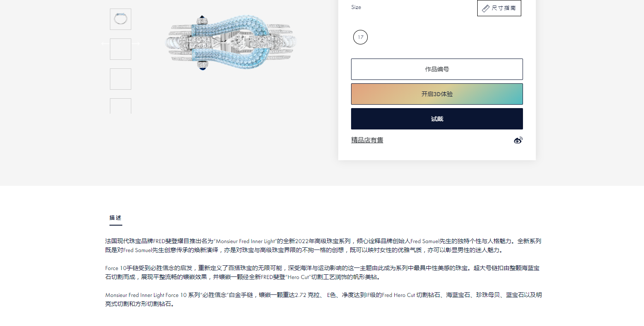Select the third blank thumbnail
This screenshot has width=644, height=326.
click(121, 79)
